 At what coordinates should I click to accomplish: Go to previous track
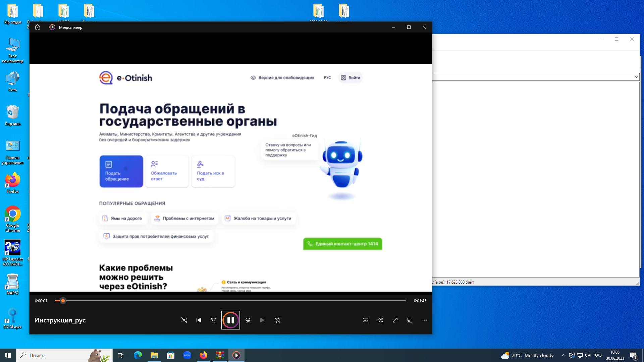[x=199, y=320]
